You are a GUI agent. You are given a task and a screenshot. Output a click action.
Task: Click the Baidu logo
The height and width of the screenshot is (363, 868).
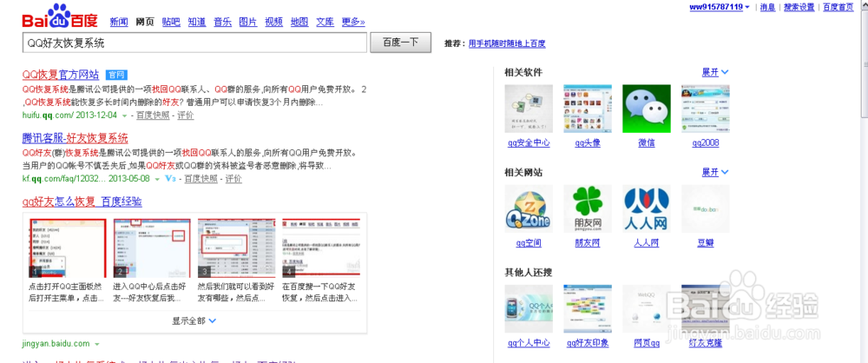60,16
